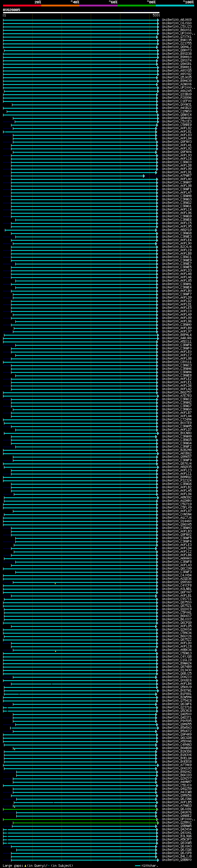The height and width of the screenshot is (868, 197).
Task: Select UniRef100_P32324 hit
Action: (x=177, y=481)
